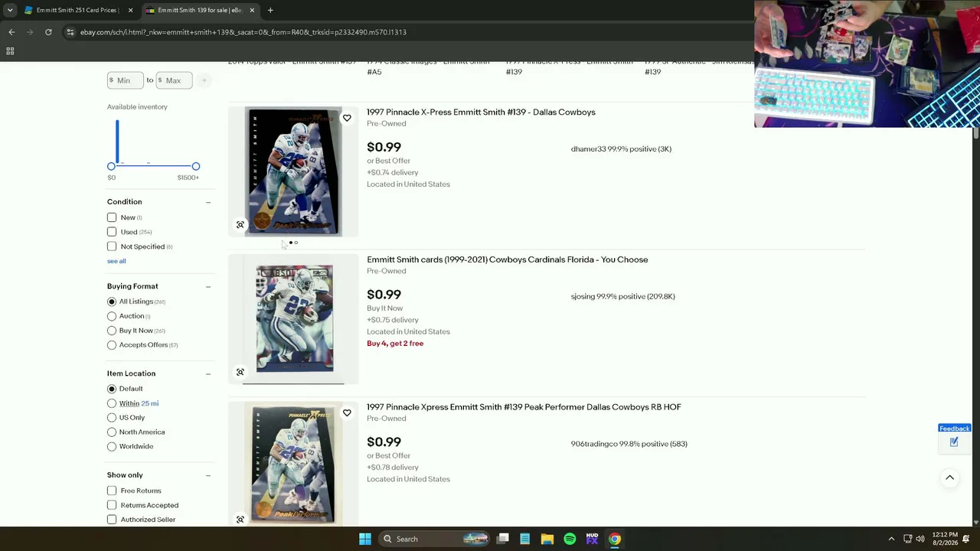The image size is (980, 551).
Task: Open the dhamer33 card thumbnail image
Action: [293, 172]
